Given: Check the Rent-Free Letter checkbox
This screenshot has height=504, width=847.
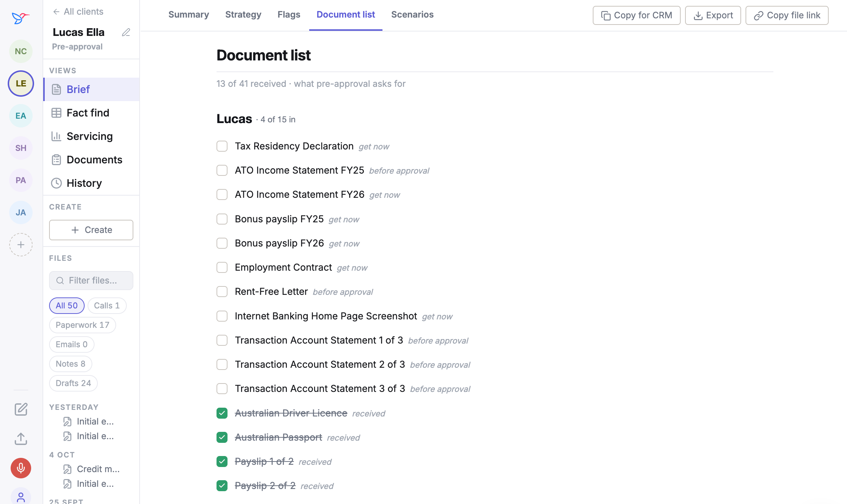Looking at the screenshot, I should (x=222, y=292).
